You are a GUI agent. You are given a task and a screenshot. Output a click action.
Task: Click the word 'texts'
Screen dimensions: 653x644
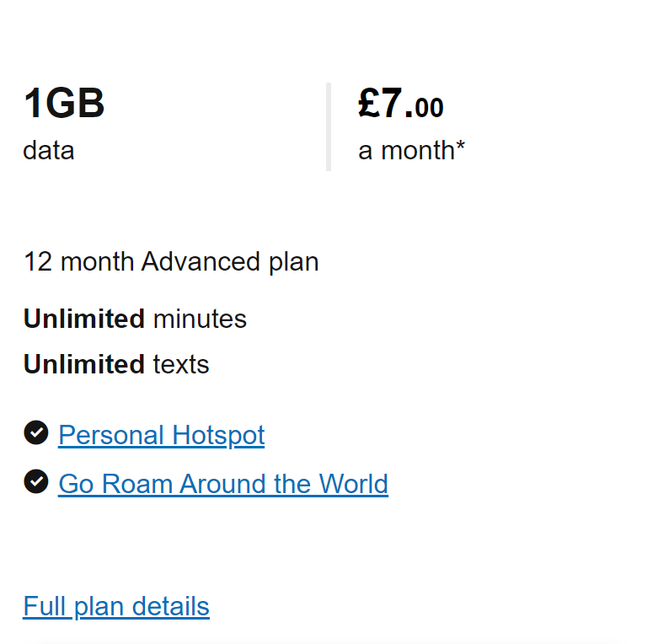click(x=181, y=365)
